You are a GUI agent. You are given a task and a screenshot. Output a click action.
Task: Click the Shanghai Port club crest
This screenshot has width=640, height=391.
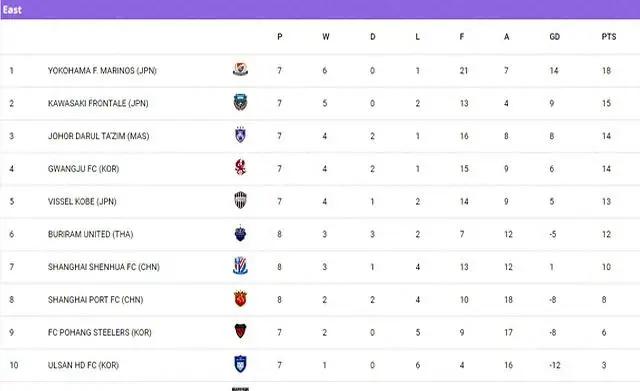(x=240, y=299)
